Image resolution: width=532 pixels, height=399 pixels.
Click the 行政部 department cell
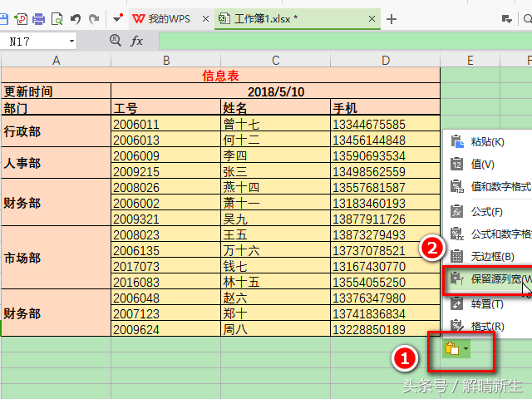click(x=57, y=131)
